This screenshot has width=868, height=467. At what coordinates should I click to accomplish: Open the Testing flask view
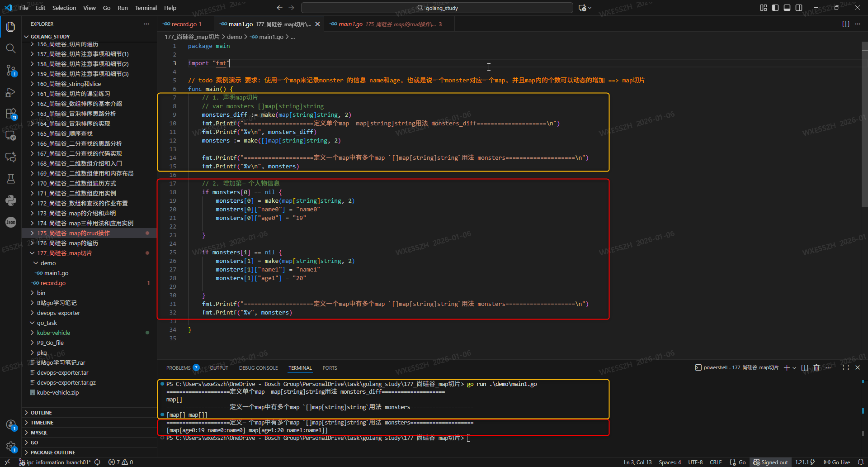pyautogui.click(x=11, y=179)
